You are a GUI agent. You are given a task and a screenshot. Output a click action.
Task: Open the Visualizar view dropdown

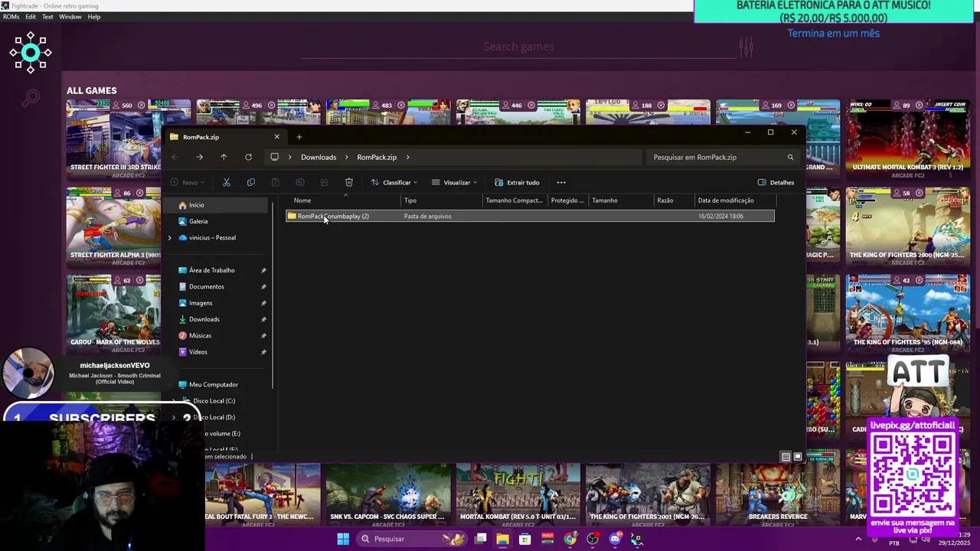(x=454, y=182)
